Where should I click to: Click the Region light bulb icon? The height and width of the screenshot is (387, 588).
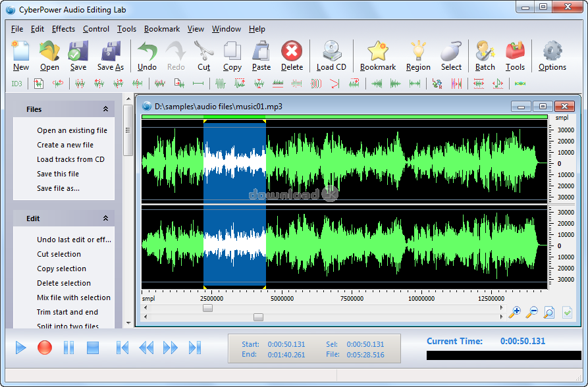click(418, 51)
